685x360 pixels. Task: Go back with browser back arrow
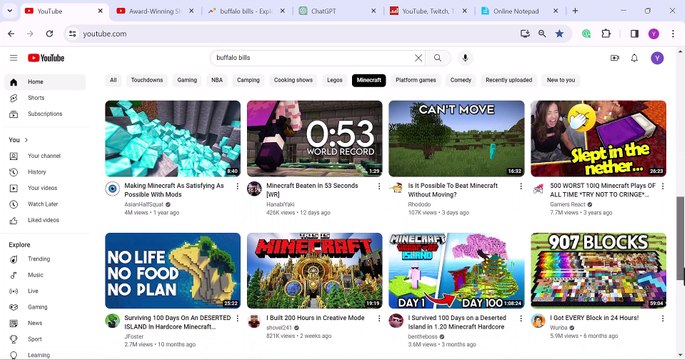(11, 34)
